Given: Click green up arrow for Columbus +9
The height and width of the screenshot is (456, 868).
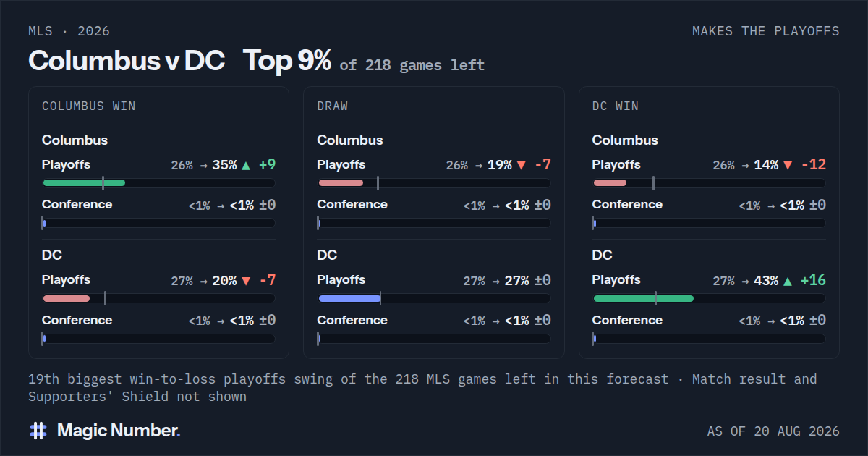Looking at the screenshot, I should (246, 165).
